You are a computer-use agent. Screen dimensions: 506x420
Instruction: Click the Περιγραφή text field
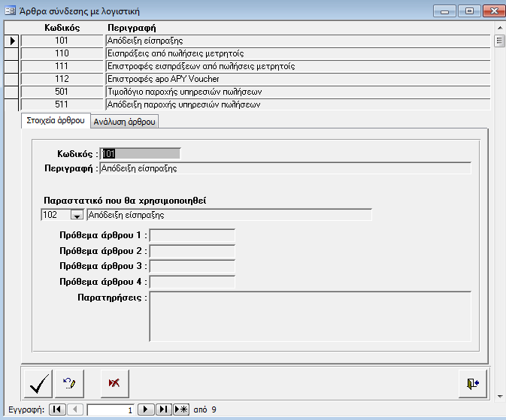[284, 168]
